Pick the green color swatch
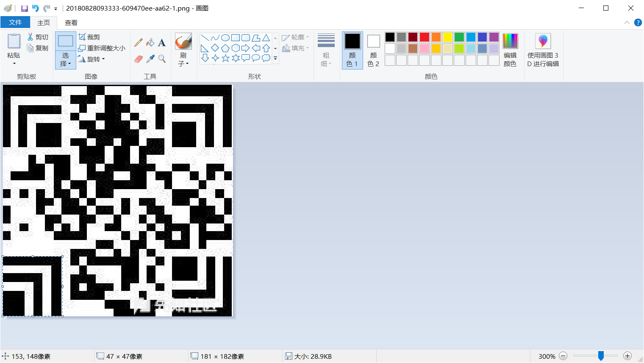644x363 pixels. (x=459, y=37)
